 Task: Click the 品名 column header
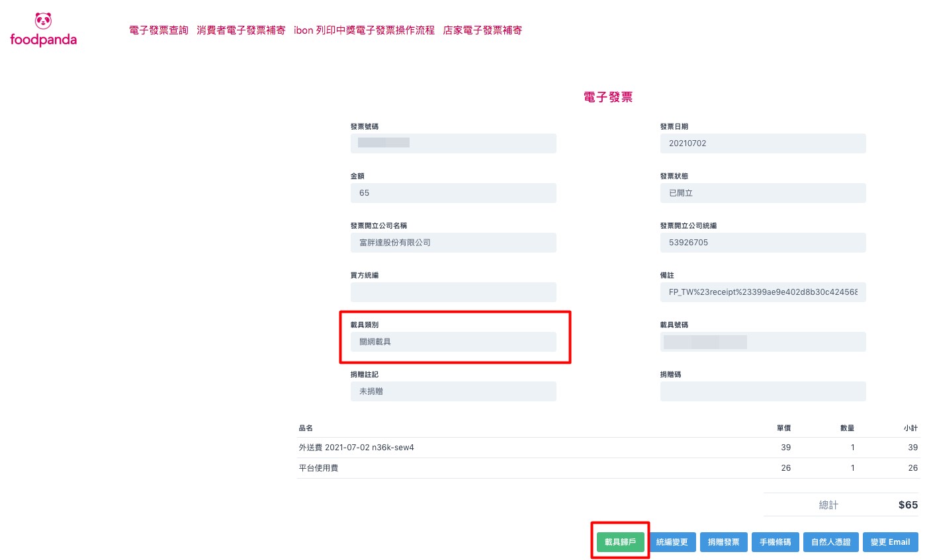(306, 428)
